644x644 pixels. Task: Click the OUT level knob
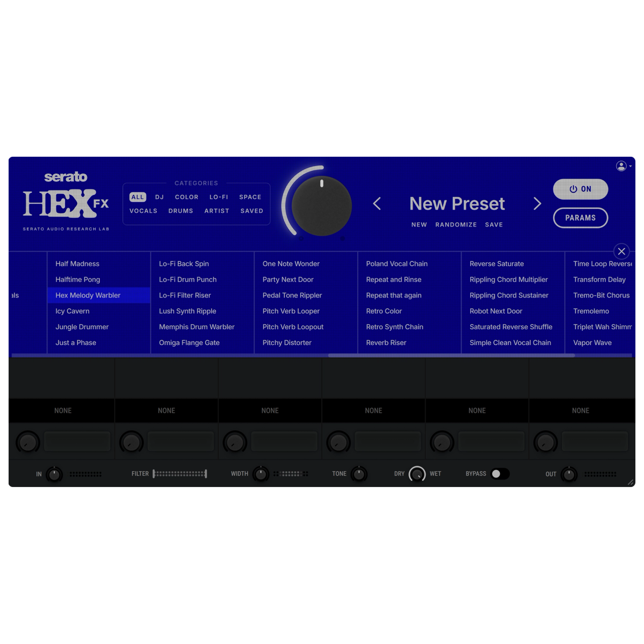(x=570, y=474)
